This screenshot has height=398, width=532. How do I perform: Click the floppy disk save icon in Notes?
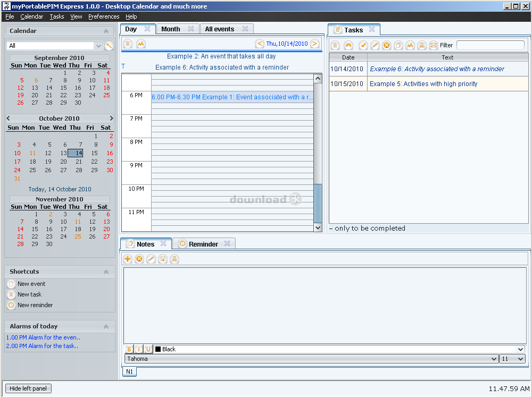click(163, 259)
